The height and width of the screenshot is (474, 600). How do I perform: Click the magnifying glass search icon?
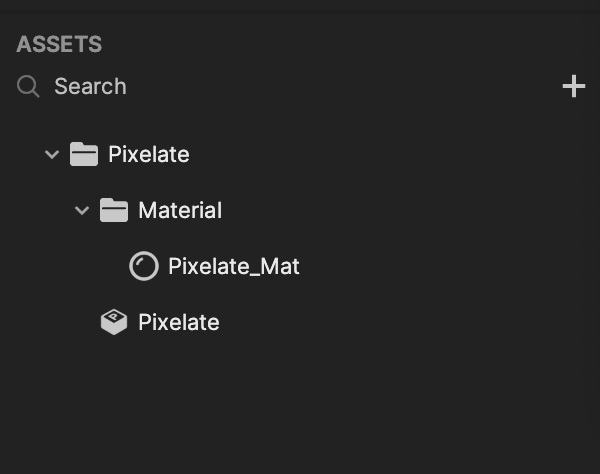28,86
